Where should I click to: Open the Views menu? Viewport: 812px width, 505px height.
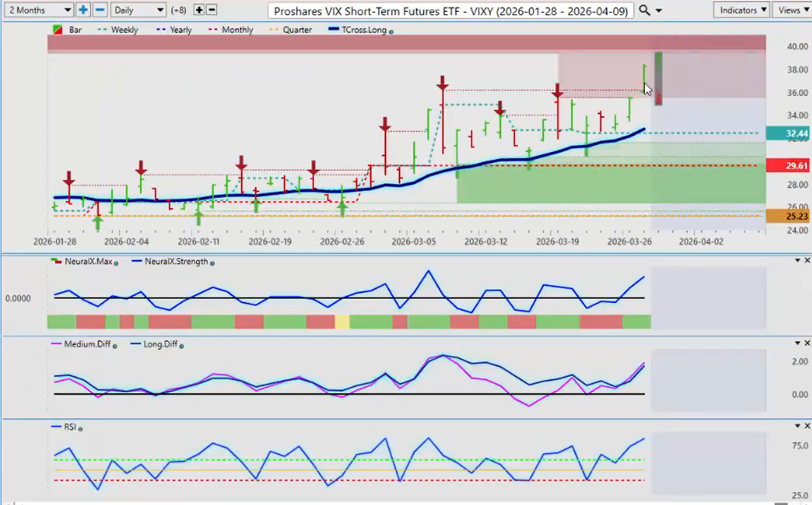coord(792,10)
